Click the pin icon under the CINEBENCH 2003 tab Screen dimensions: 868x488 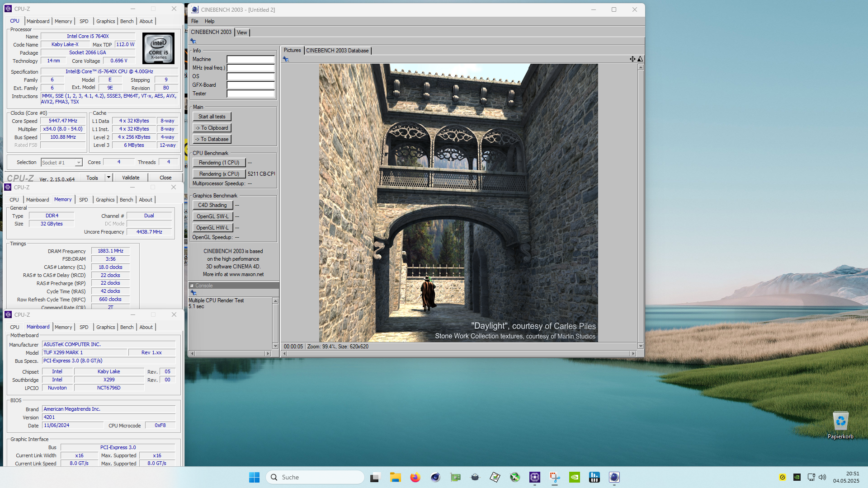pos(193,41)
